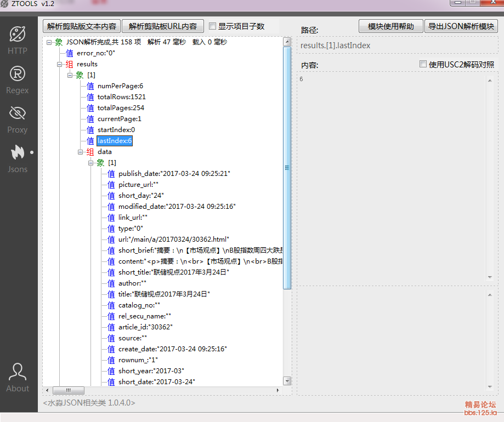Screen dimensions: 504x422
Task: Select the short_title tree row
Action: (173, 272)
